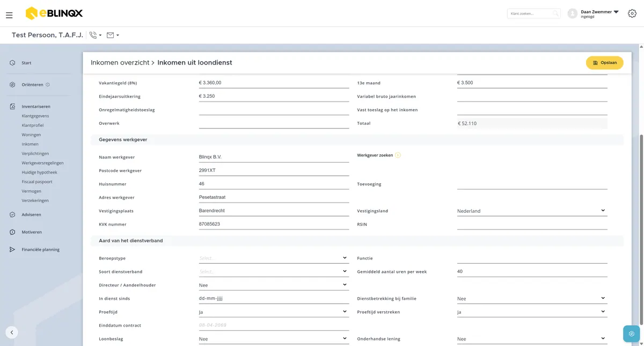
Task: Go back to Inkomen overzicht breadcrumb
Action: point(120,63)
